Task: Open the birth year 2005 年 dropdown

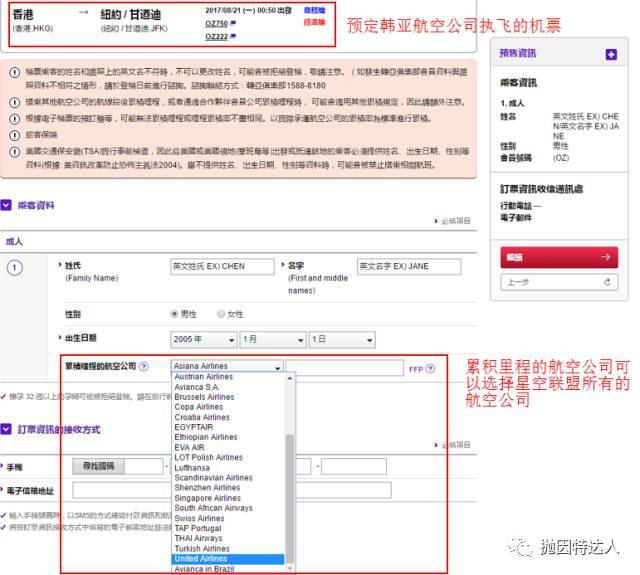Action: coord(203,339)
